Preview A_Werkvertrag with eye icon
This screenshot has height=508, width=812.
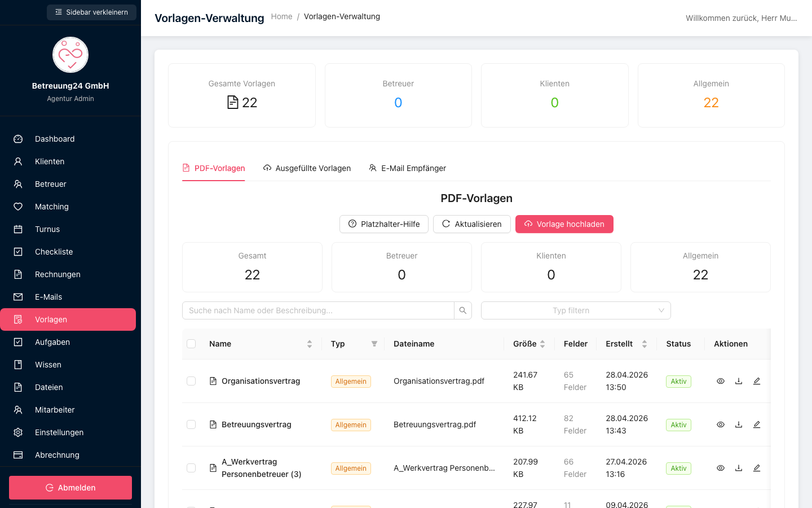(721, 468)
